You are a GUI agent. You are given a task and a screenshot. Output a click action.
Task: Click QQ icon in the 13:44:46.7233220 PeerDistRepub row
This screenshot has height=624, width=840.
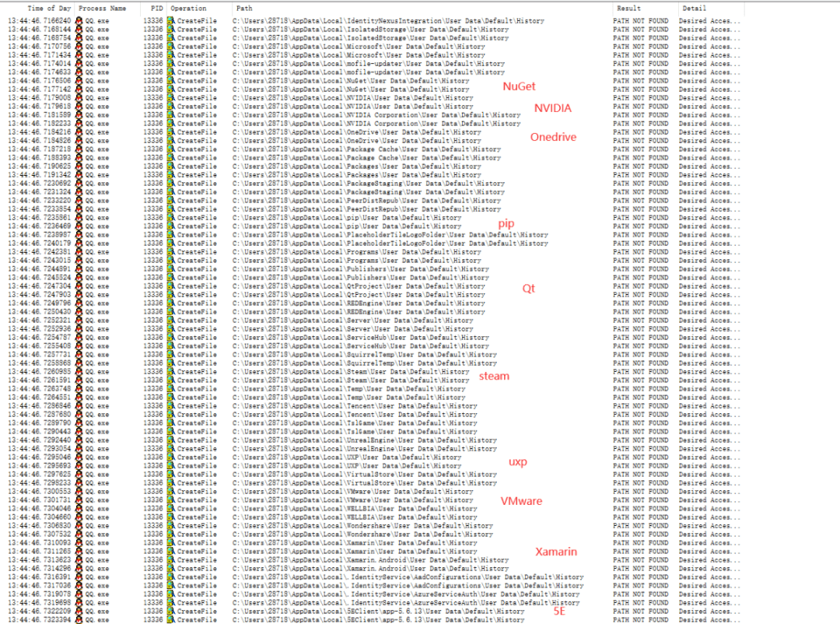79,201
